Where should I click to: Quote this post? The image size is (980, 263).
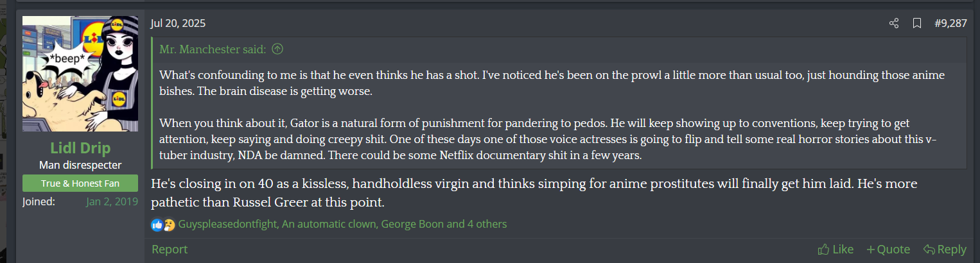[888, 250]
